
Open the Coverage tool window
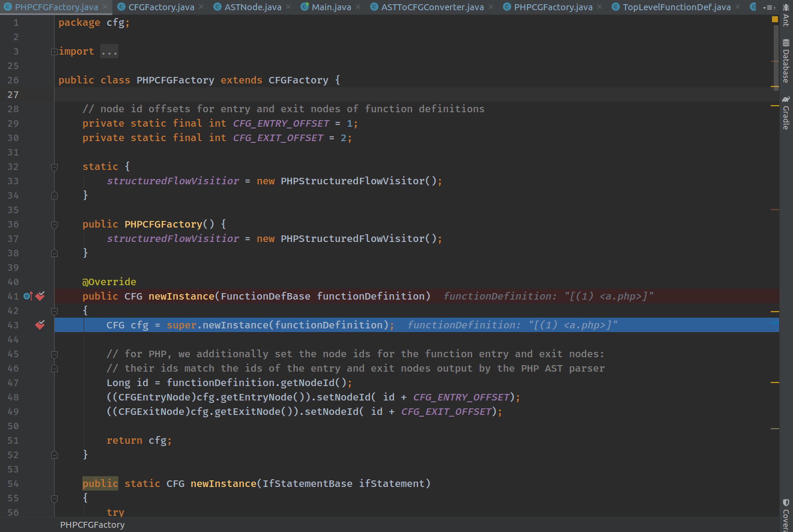(x=786, y=515)
